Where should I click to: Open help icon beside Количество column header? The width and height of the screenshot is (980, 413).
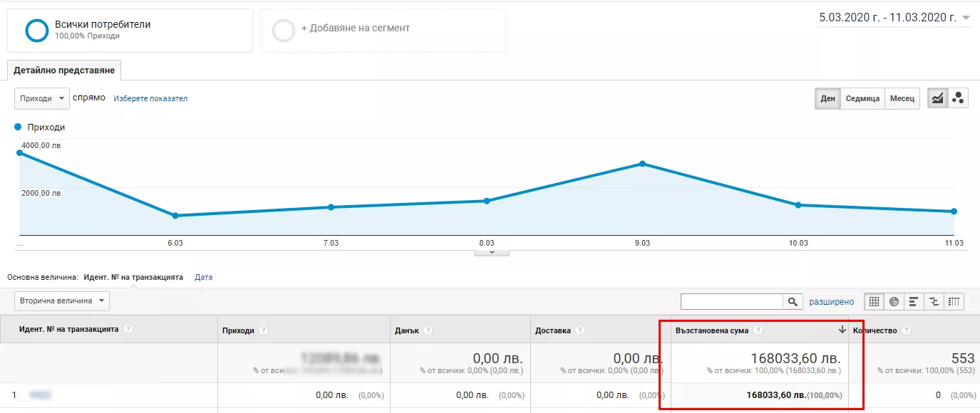(x=906, y=330)
